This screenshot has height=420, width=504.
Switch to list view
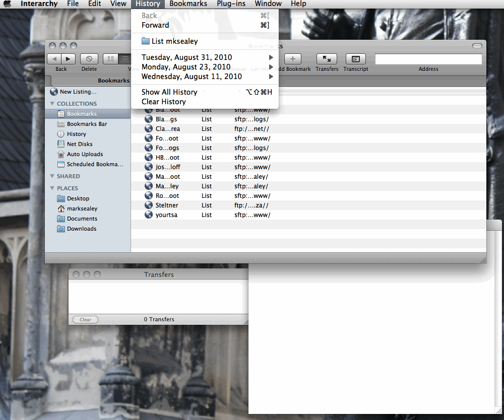click(124, 59)
